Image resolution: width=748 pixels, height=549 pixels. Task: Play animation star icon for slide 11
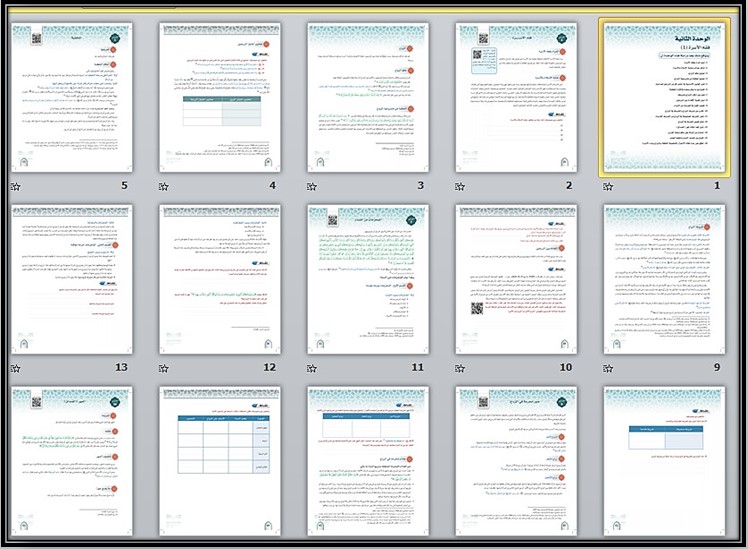pyautogui.click(x=312, y=368)
